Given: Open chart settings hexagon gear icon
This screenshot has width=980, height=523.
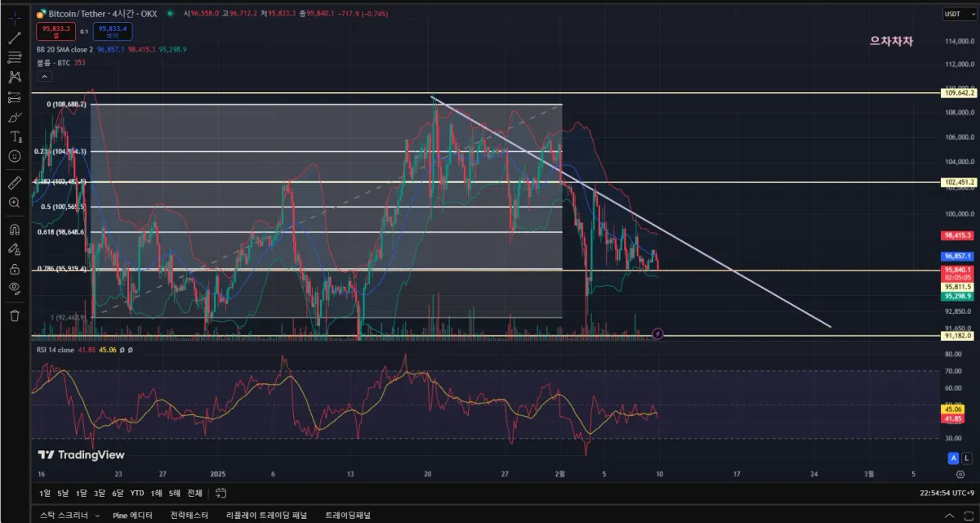Looking at the screenshot, I should 960,474.
